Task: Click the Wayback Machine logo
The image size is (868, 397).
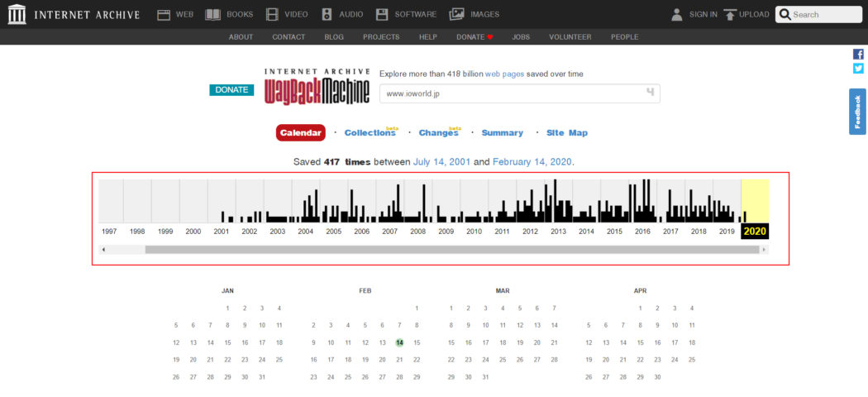Action: tap(317, 86)
